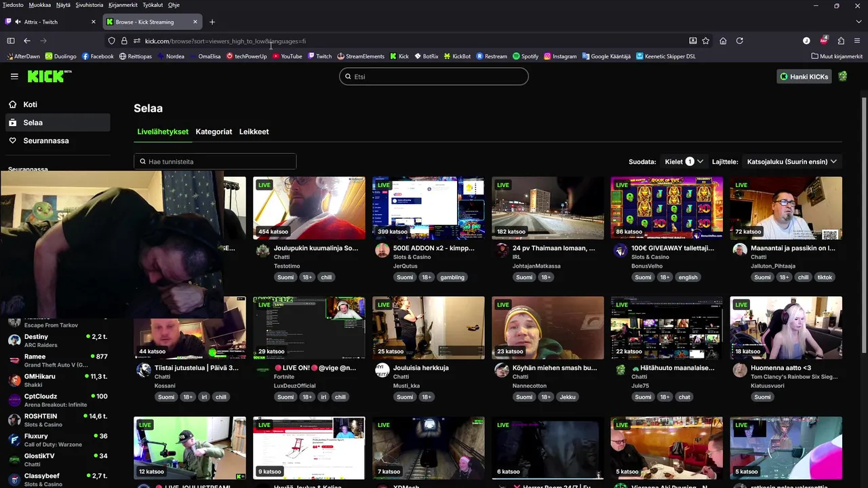Open Muut kirjanmerkit bookmarks folder

click(837, 56)
